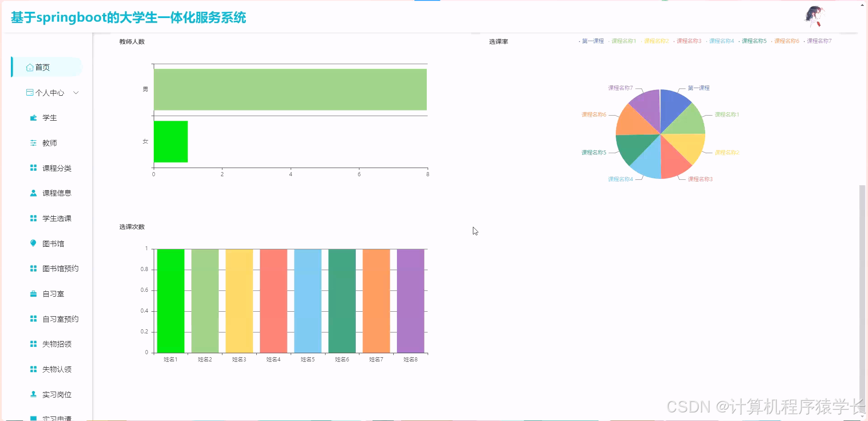Click the 课程分类 grid icon

pyautogui.click(x=33, y=168)
